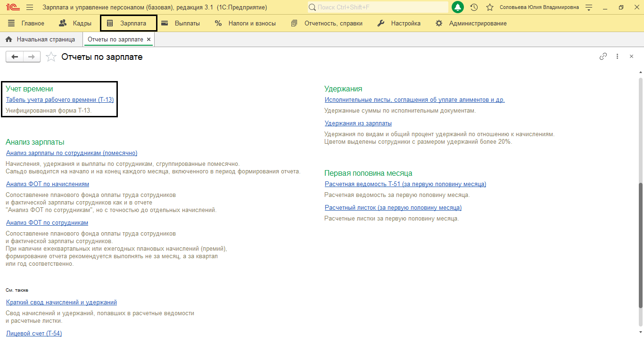Image resolution: width=644 pixels, height=343 pixels.
Task: Open Табель учета рабочего времени (Т-13) report
Action: click(x=60, y=100)
